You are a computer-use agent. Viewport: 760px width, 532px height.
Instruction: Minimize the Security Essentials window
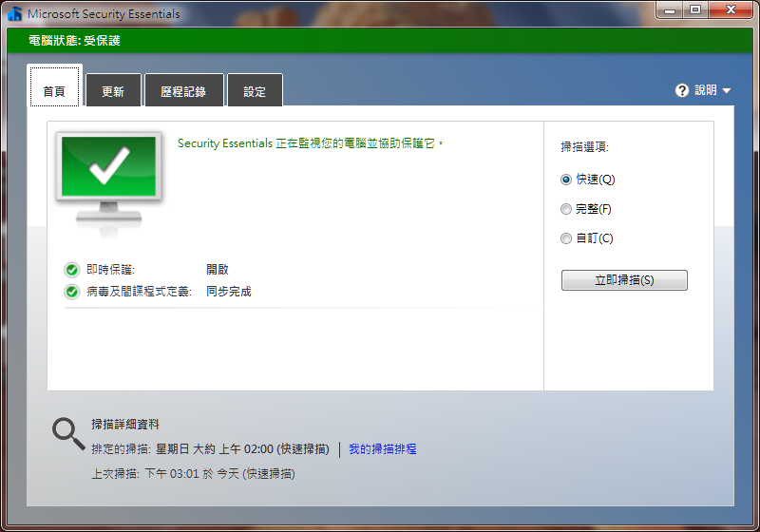[x=670, y=10]
